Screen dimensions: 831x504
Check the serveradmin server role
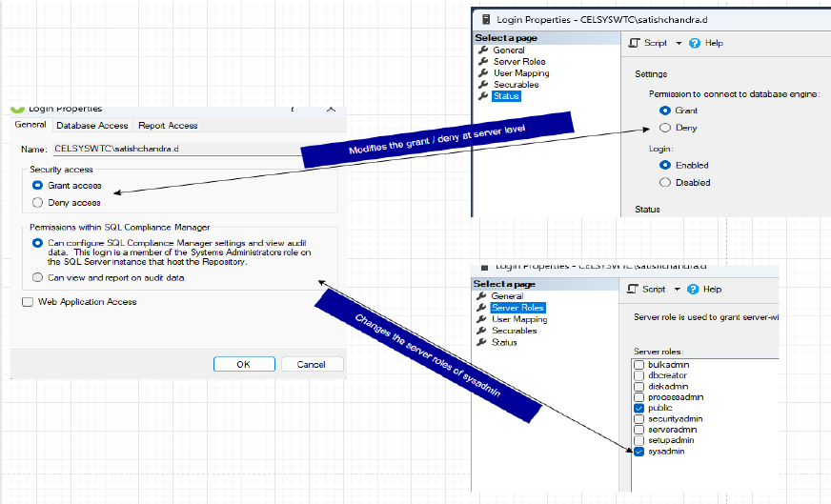click(x=639, y=430)
